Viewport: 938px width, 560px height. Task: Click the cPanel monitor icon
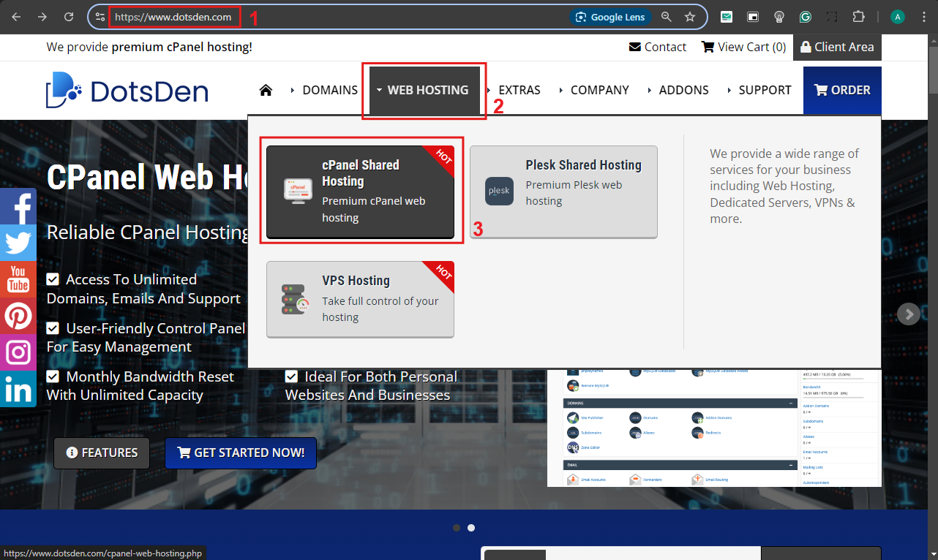tap(298, 190)
